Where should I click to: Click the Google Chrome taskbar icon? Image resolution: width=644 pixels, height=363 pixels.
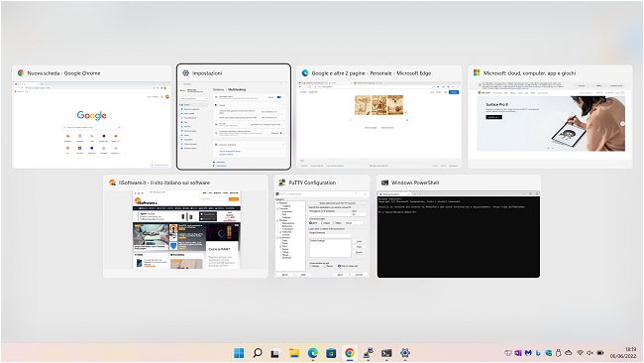tap(350, 353)
